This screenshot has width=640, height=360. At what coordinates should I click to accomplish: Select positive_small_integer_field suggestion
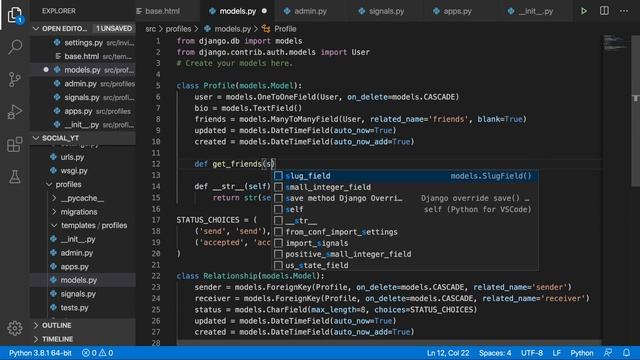coord(405,254)
